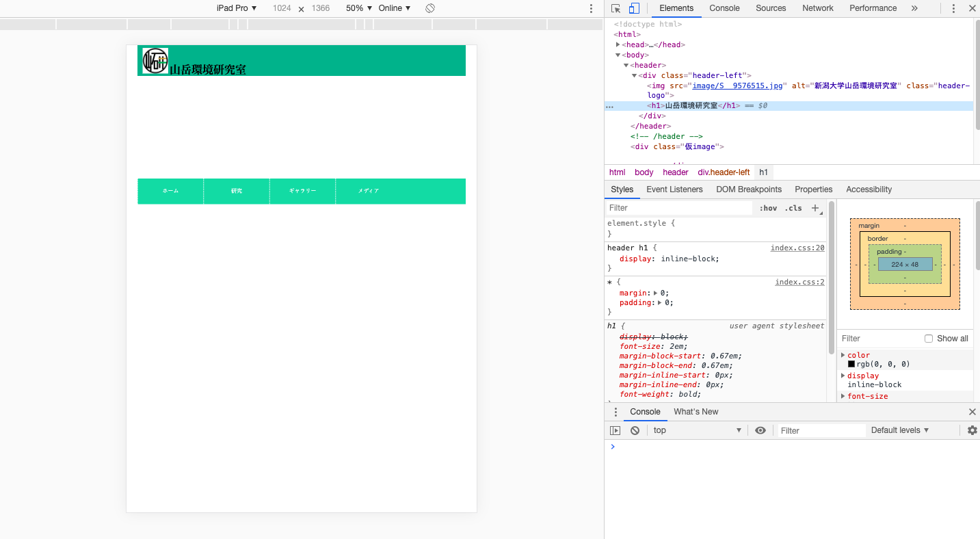Open the Event Listeners tab

tap(674, 189)
